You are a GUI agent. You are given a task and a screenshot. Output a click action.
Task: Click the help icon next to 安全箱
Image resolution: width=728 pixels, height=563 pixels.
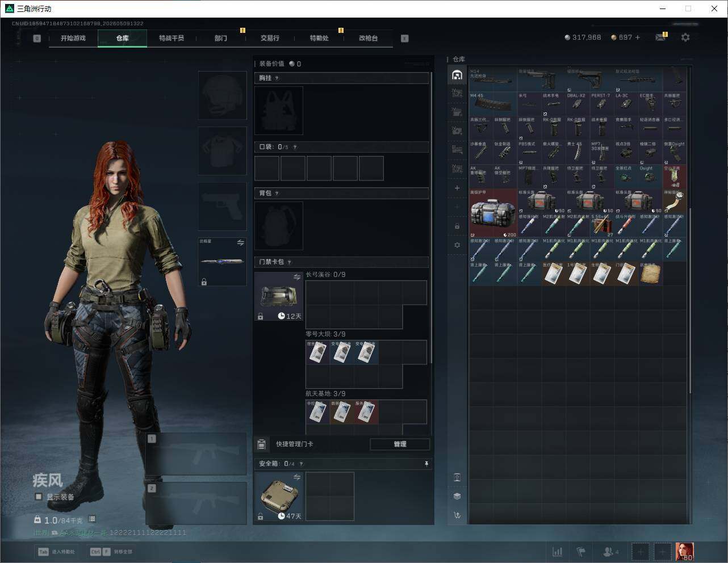[x=302, y=464]
